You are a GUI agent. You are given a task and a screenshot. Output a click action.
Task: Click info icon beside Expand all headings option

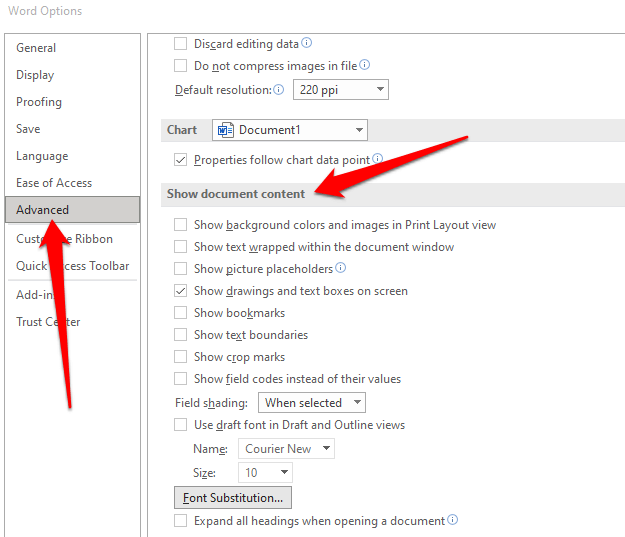coord(452,519)
